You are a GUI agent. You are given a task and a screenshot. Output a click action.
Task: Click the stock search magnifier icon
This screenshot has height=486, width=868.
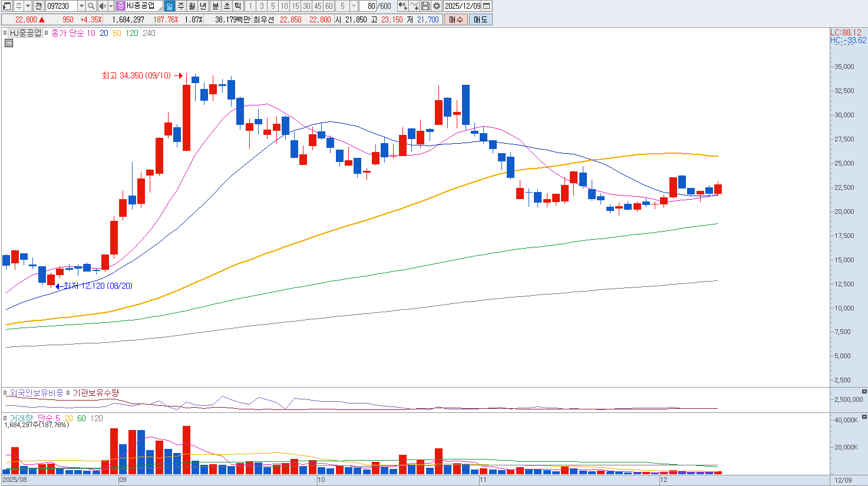tap(91, 6)
